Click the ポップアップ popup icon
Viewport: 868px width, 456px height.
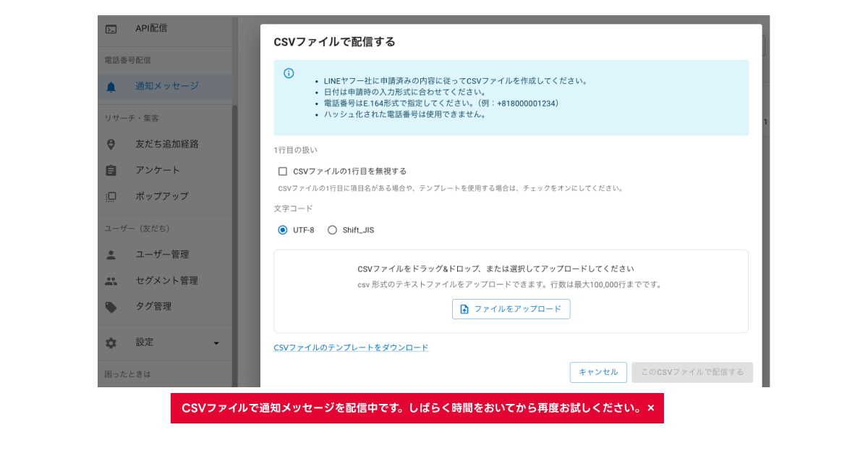(111, 196)
